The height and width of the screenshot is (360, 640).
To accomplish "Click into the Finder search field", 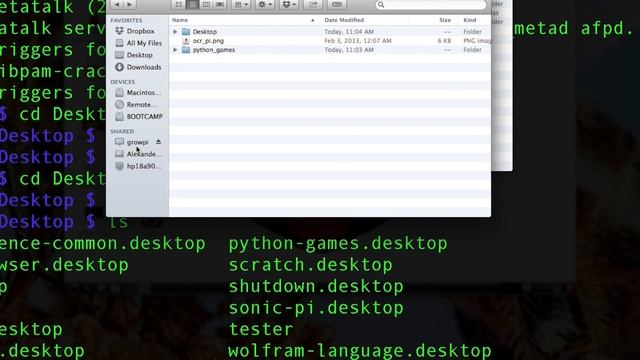I will click(x=431, y=4).
